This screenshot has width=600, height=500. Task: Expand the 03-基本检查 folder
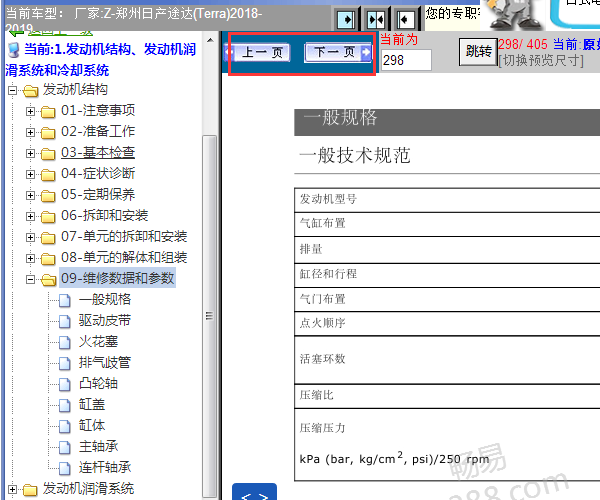point(30,153)
